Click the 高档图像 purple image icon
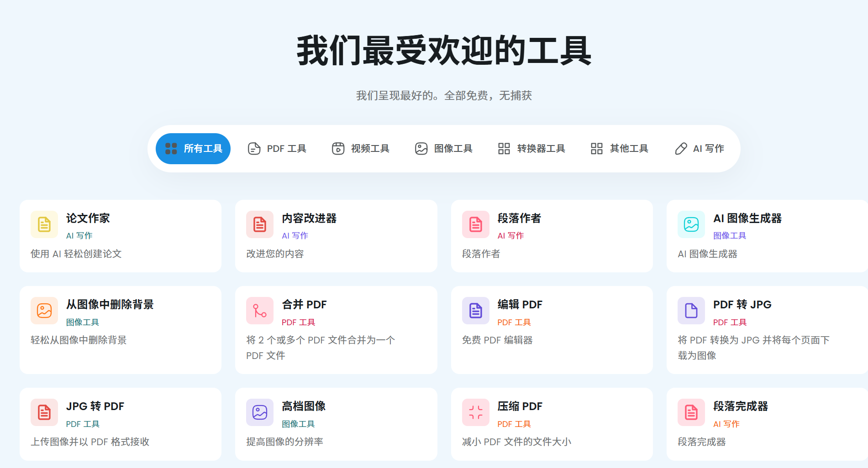The image size is (868, 468). (x=260, y=412)
